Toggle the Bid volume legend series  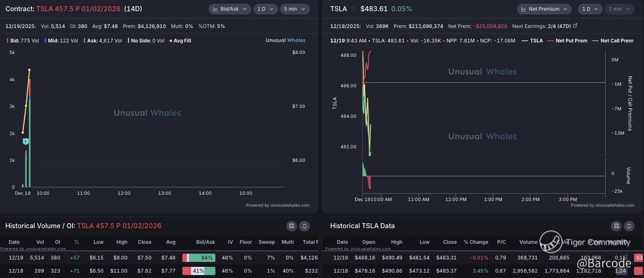coord(20,41)
